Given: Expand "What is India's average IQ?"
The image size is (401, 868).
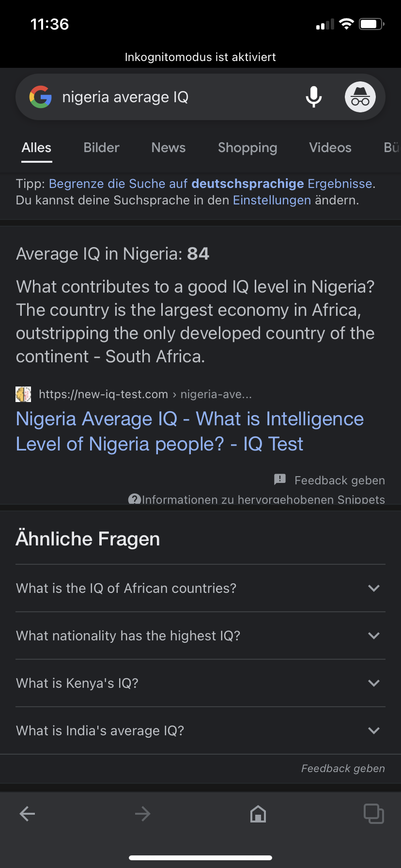Looking at the screenshot, I should click(200, 730).
